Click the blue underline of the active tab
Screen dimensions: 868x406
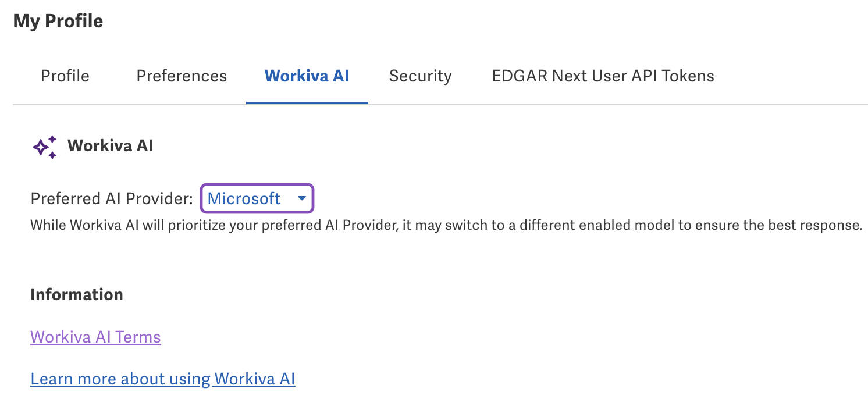(x=307, y=101)
